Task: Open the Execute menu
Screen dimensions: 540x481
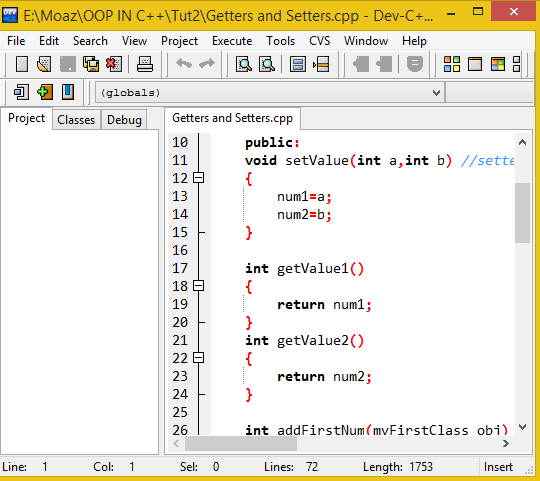Action: 232,41
